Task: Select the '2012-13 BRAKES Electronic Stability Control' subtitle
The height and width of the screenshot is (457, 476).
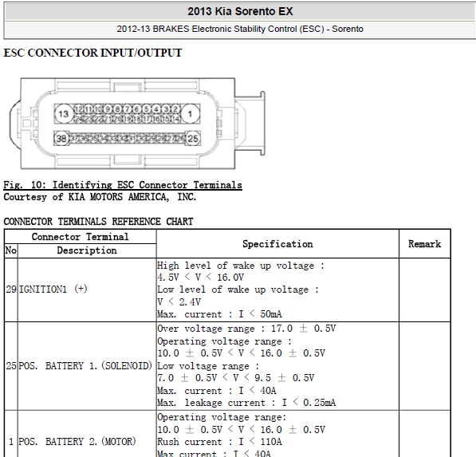Action: click(x=240, y=30)
